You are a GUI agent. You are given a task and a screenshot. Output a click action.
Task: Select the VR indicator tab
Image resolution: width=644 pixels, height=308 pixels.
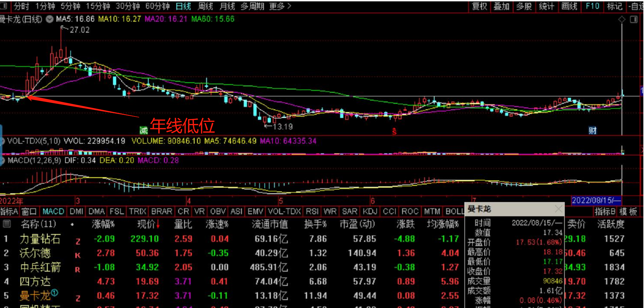point(199,212)
